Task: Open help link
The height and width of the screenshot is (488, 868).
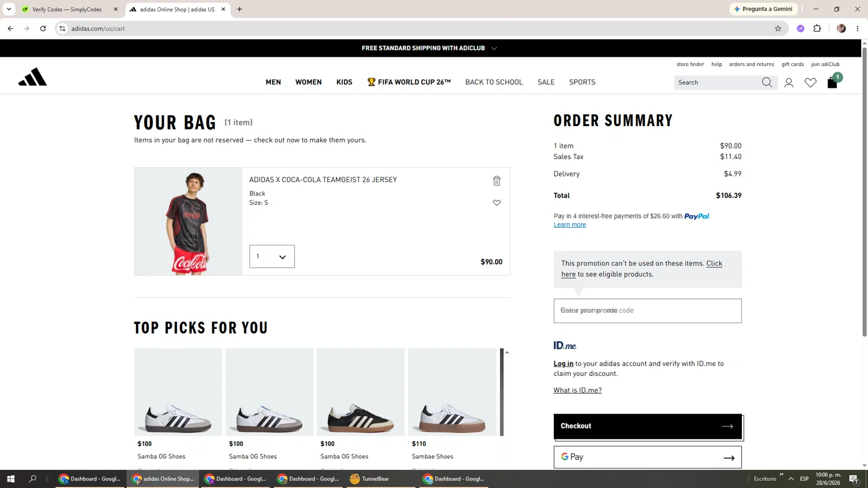Action: pos(716,64)
